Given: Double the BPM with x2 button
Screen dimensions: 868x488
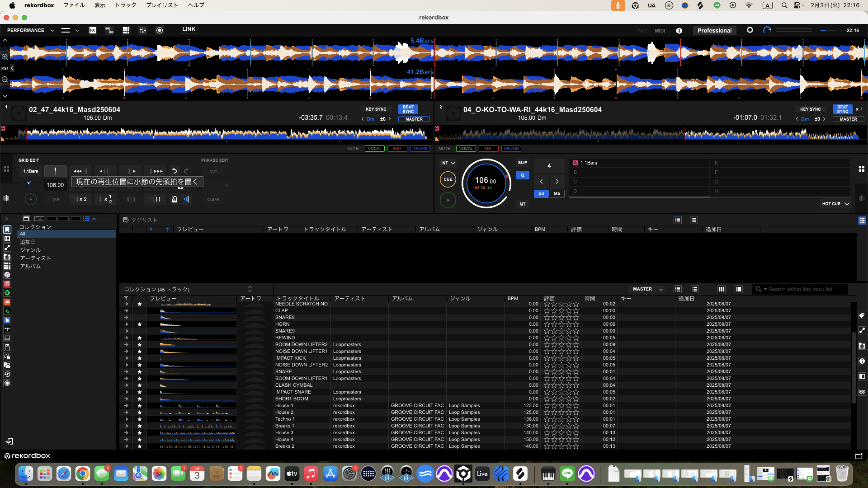Looking at the screenshot, I should pyautogui.click(x=80, y=199).
